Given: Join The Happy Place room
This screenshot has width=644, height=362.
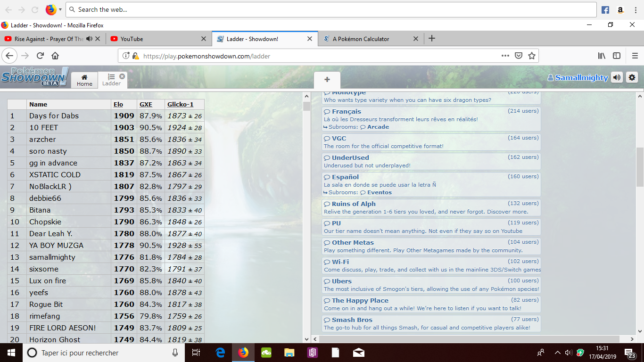Looking at the screenshot, I should [x=431, y=304].
